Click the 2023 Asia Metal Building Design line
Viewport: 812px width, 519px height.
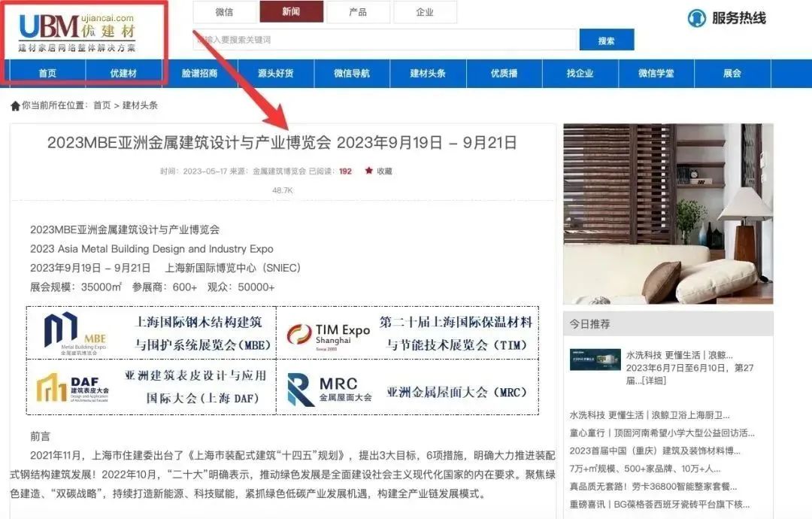152,249
